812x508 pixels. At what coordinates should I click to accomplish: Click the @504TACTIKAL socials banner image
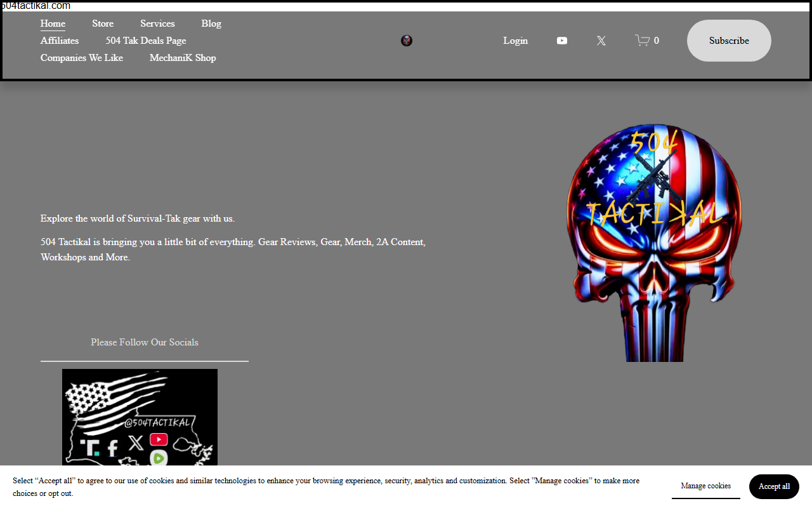pos(140,417)
